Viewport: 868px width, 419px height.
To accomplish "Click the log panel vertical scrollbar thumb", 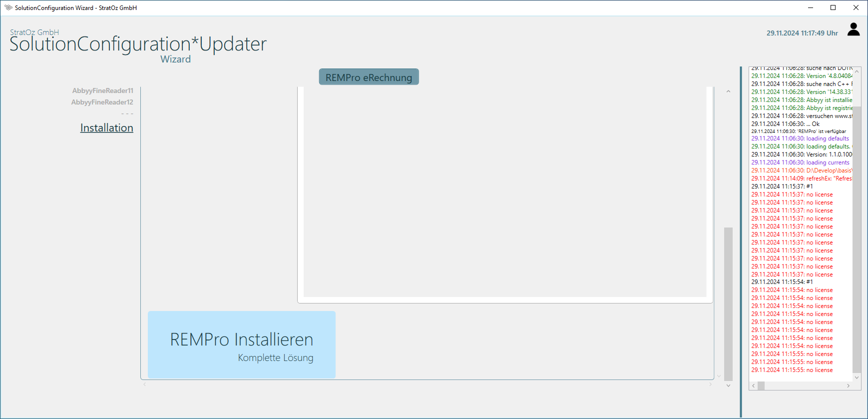I will (x=857, y=239).
